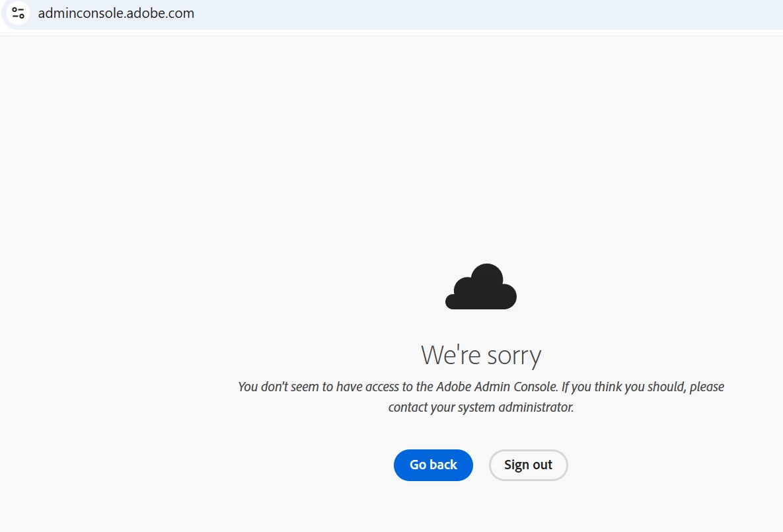Click the Sign out button

[528, 465]
